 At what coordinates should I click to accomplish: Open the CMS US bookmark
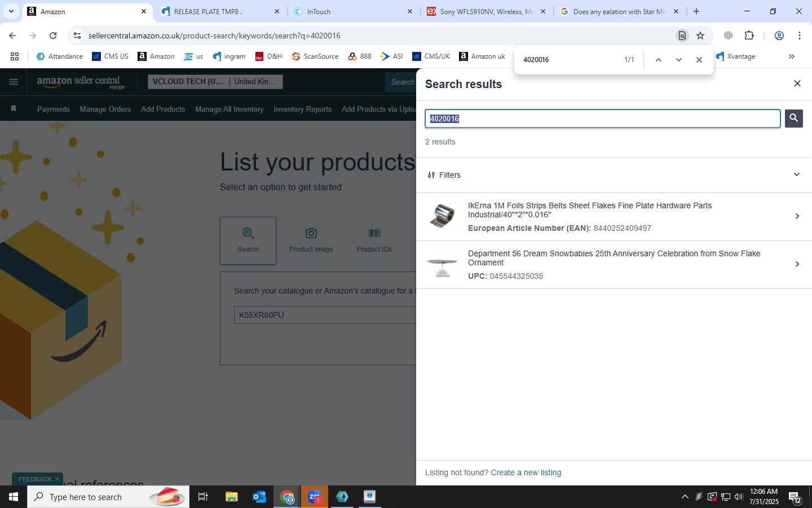tap(111, 56)
